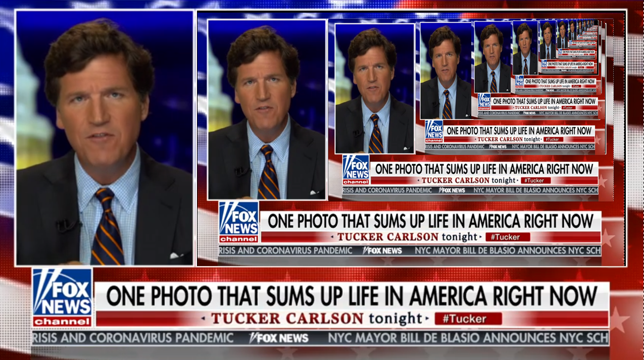Click the #Tucker hashtag in the largest banner
Image resolution: width=644 pixels, height=360 pixels.
tap(468, 319)
